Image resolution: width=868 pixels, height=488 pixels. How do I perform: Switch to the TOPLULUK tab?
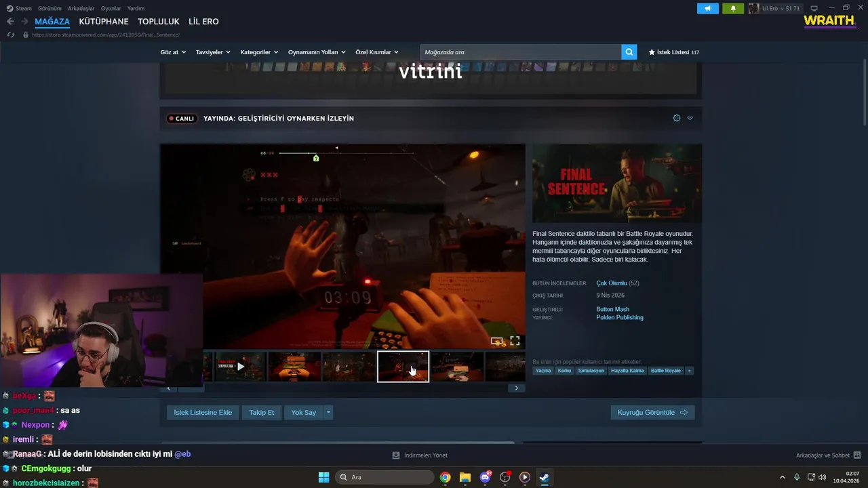tap(159, 22)
